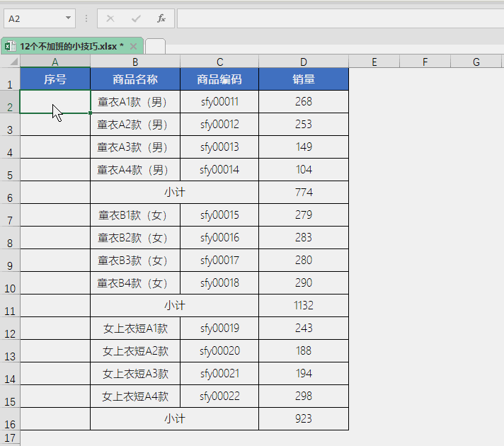Image resolution: width=504 pixels, height=446 pixels.
Task: Select column B header
Action: 135,62
